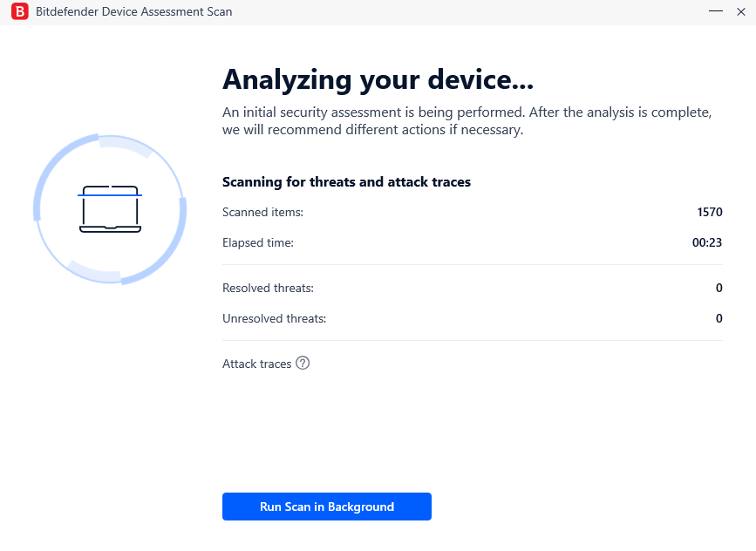This screenshot has width=756, height=551.
Task: Click the Resolved threats label
Action: 268,288
